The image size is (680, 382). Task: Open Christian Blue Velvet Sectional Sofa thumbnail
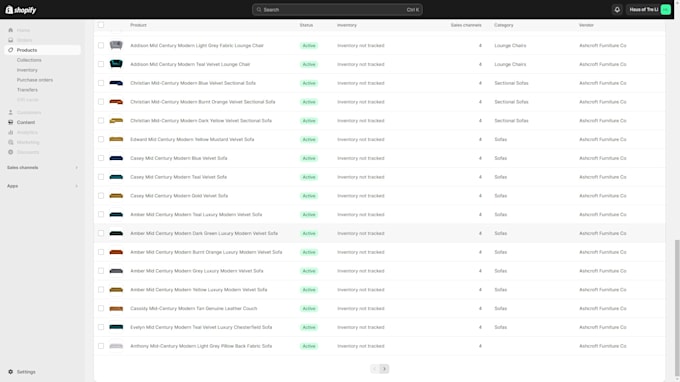[116, 83]
